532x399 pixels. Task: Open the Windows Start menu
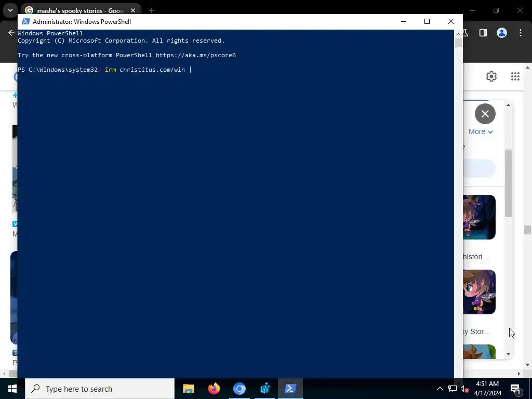(12, 389)
